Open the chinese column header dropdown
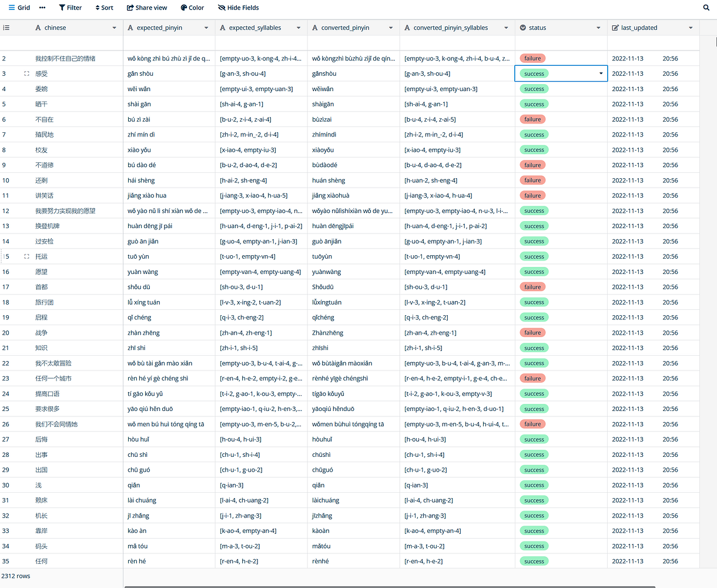 (x=115, y=27)
